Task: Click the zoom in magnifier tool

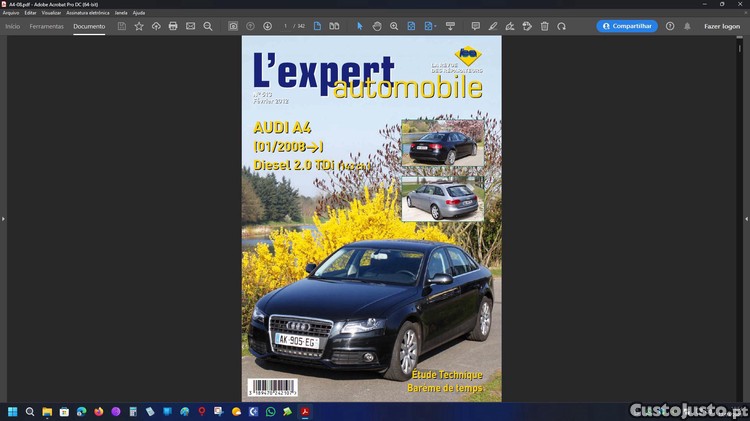Action: (x=394, y=26)
